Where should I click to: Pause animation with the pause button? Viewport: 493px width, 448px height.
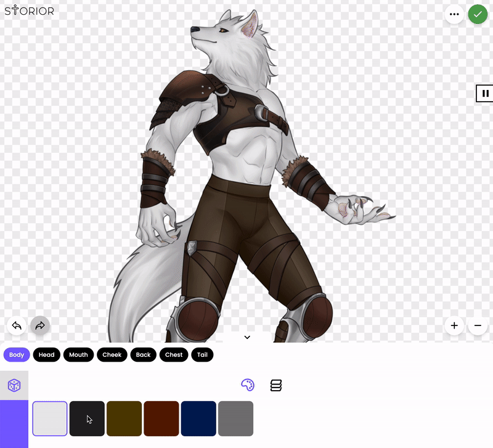coord(485,94)
